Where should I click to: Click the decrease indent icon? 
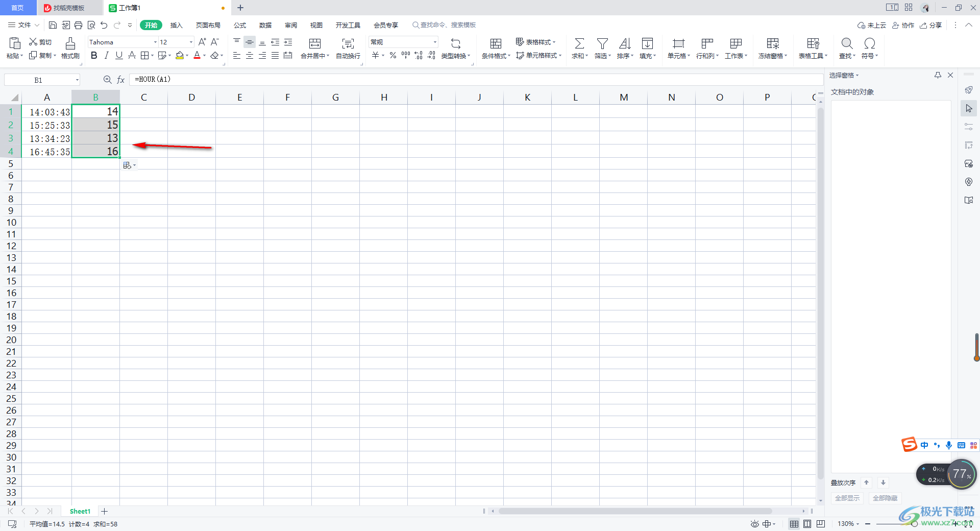(x=275, y=42)
